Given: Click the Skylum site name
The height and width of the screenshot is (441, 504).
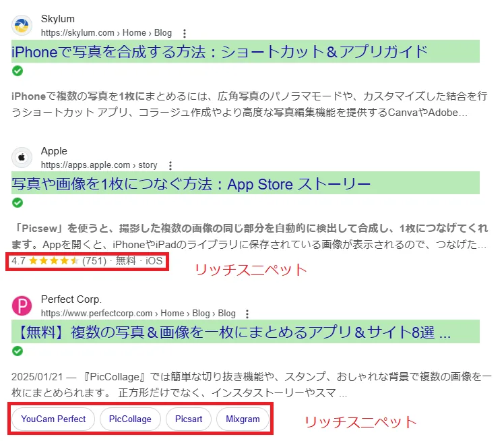Looking at the screenshot, I should pos(58,19).
